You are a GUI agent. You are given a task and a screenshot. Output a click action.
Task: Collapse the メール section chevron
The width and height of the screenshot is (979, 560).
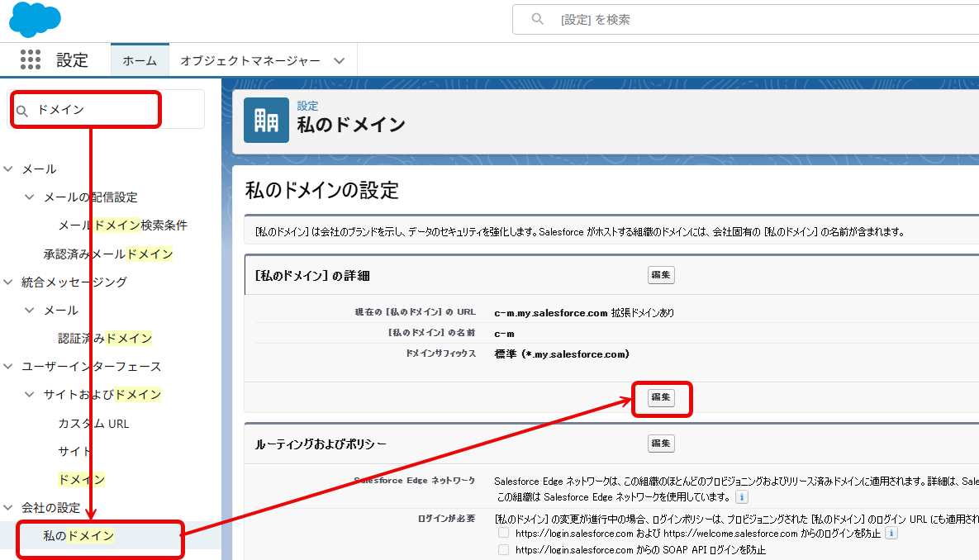[9, 168]
